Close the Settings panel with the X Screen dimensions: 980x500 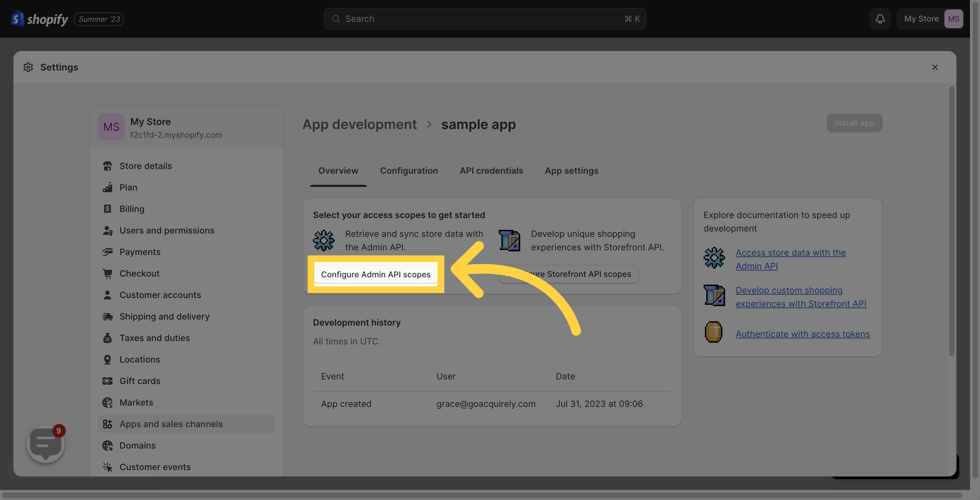pos(935,67)
